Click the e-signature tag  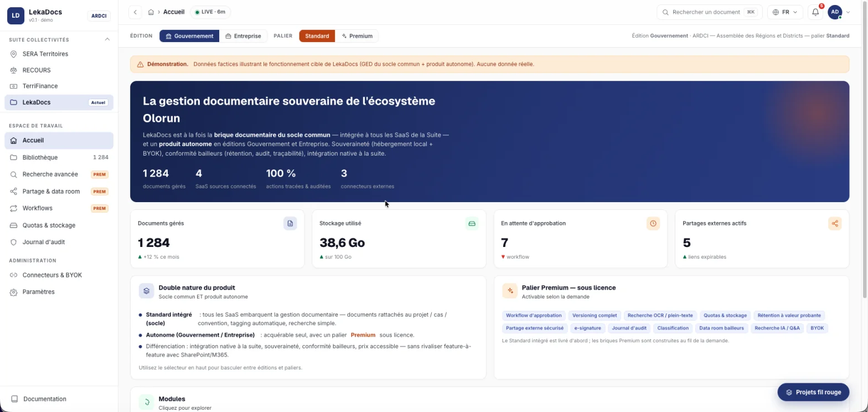(587, 328)
